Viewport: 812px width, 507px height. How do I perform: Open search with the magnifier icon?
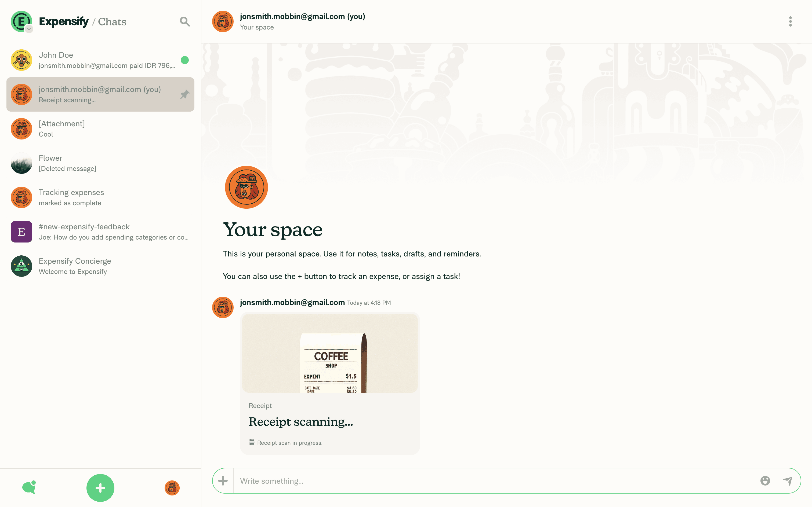(x=184, y=21)
